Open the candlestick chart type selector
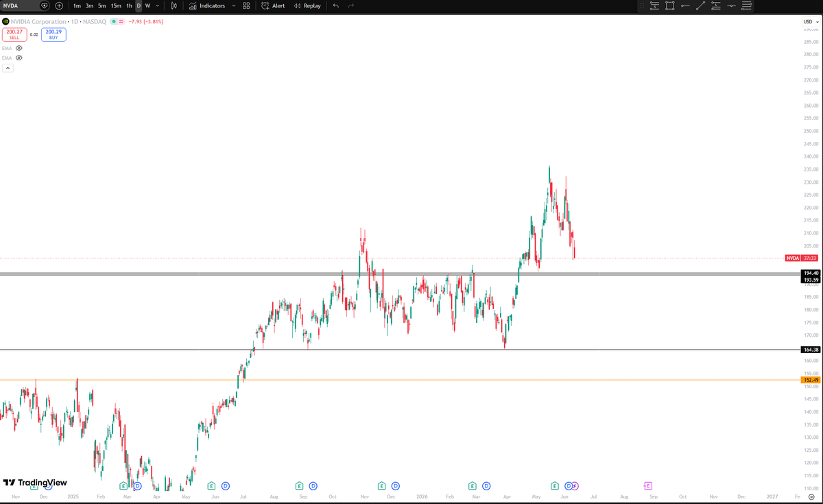The image size is (823, 504). click(x=174, y=5)
